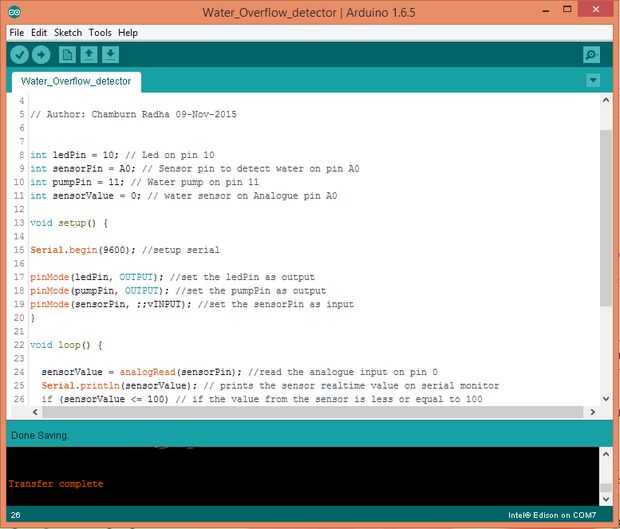Viewport: 620px width, 529px height.
Task: Create a new sketch with New icon
Action: [x=67, y=55]
